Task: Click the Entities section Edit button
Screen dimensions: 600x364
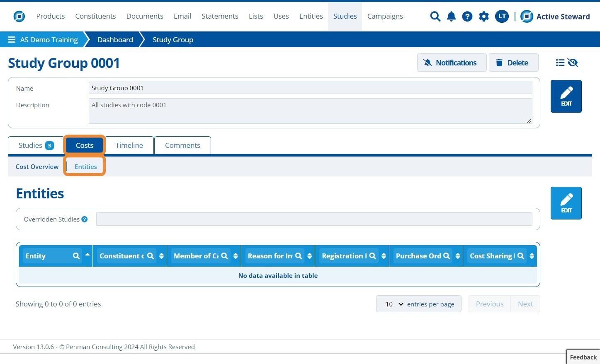Action: coord(566,203)
